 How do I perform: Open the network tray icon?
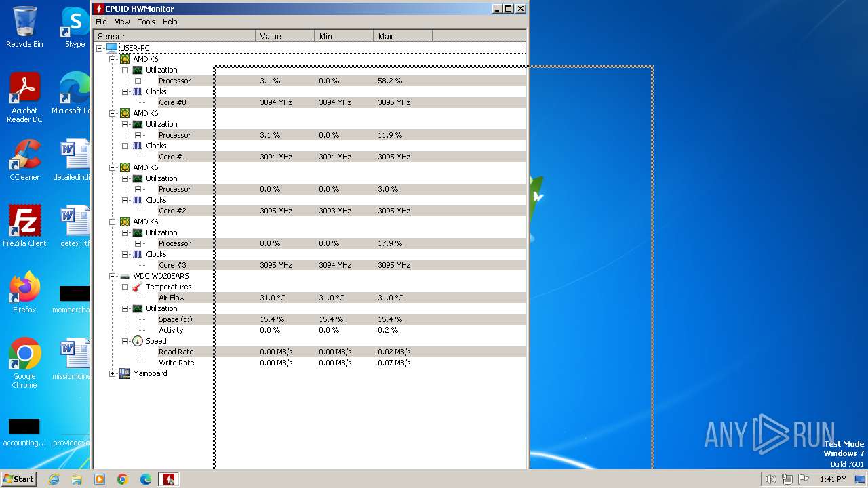(x=787, y=479)
